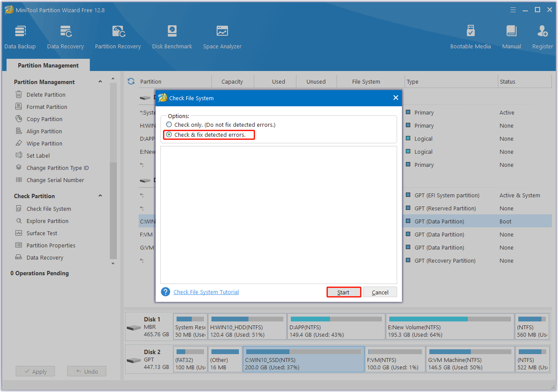Viewport: 558px width, 392px height.
Task: Open Space Analyzer
Action: pos(222,37)
